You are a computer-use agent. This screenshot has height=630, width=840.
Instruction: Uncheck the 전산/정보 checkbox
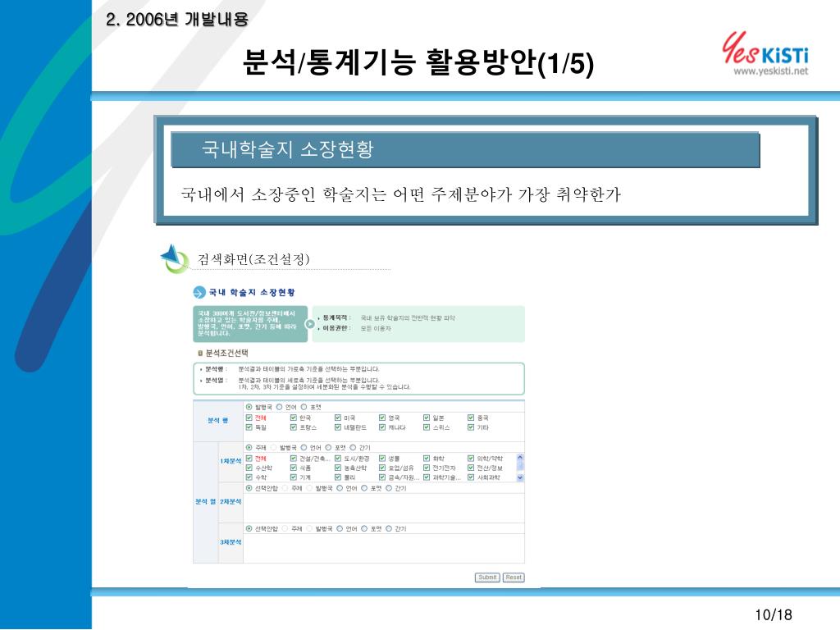(471, 468)
